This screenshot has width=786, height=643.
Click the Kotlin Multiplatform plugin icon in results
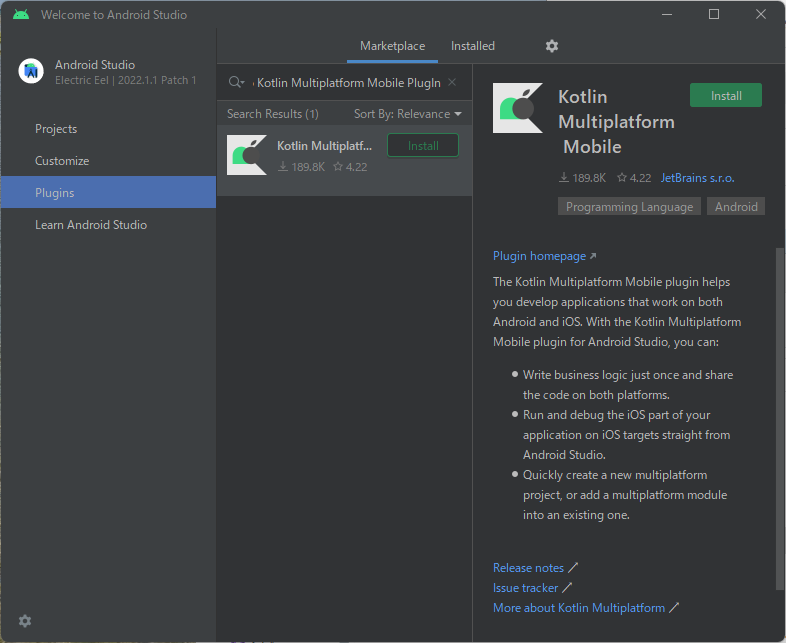tap(247, 155)
